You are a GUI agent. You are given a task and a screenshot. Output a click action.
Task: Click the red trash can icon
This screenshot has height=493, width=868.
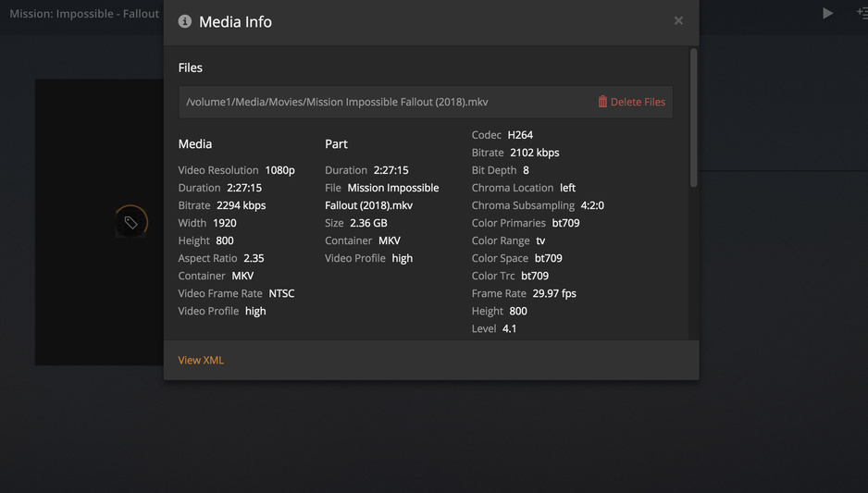tap(602, 102)
